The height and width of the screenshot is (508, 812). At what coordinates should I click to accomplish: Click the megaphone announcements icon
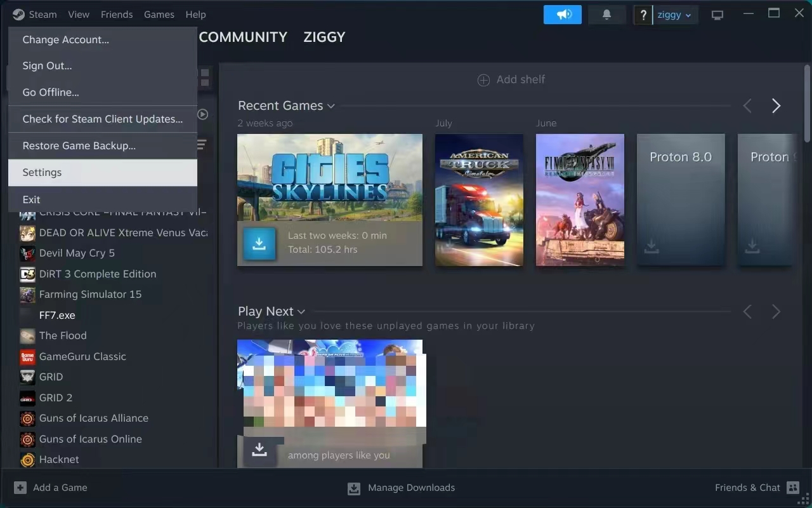(x=563, y=15)
